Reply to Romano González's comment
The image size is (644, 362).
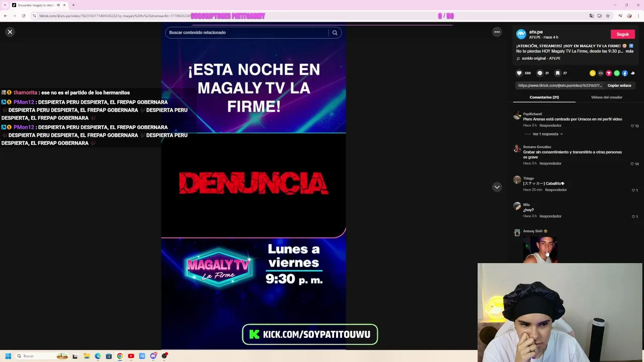550,163
